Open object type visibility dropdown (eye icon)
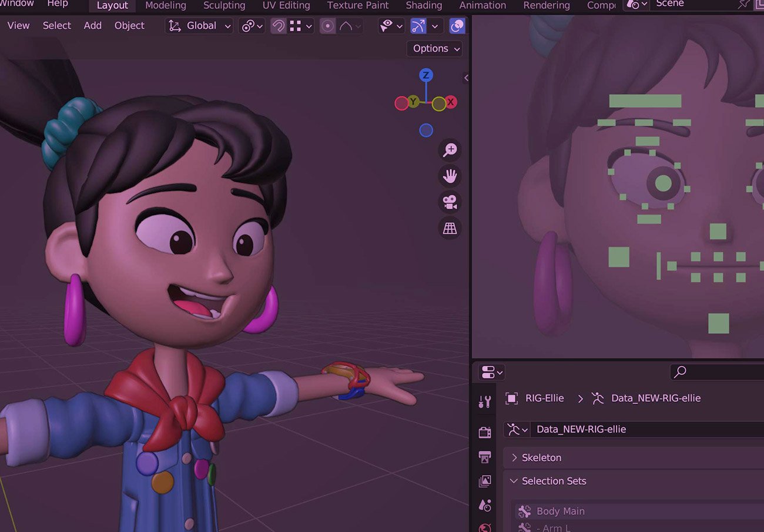764x532 pixels. click(391, 26)
